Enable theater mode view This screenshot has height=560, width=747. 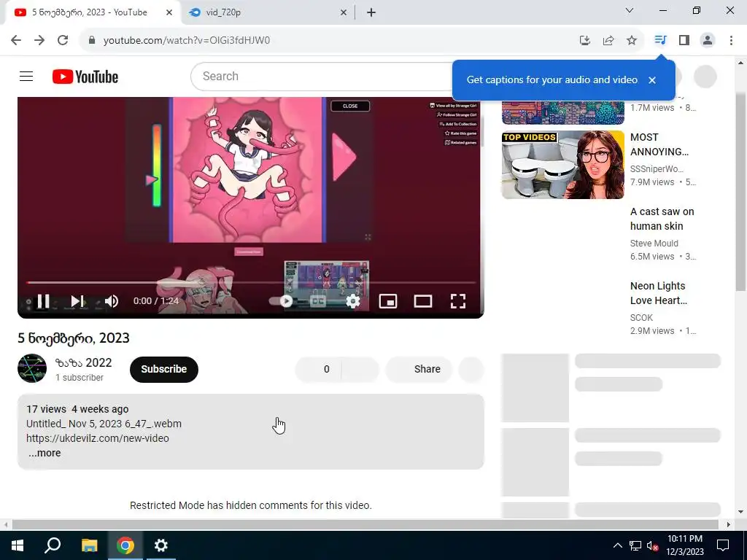click(x=423, y=301)
